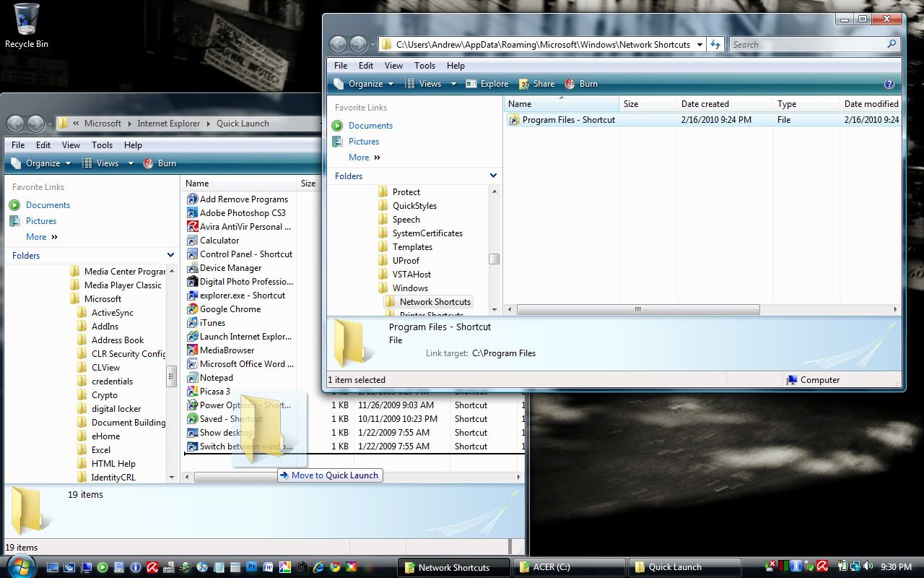
Task: Click Burn in Quick Launch window toolbar
Action: pos(160,163)
